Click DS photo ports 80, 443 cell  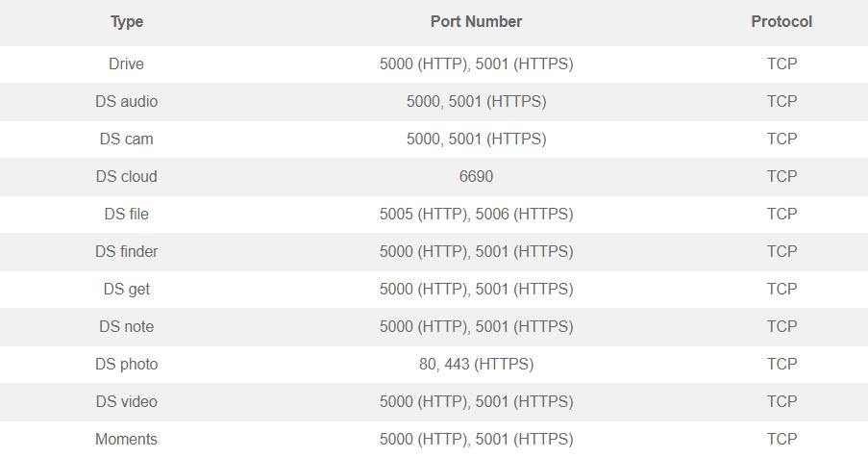pyautogui.click(x=476, y=365)
